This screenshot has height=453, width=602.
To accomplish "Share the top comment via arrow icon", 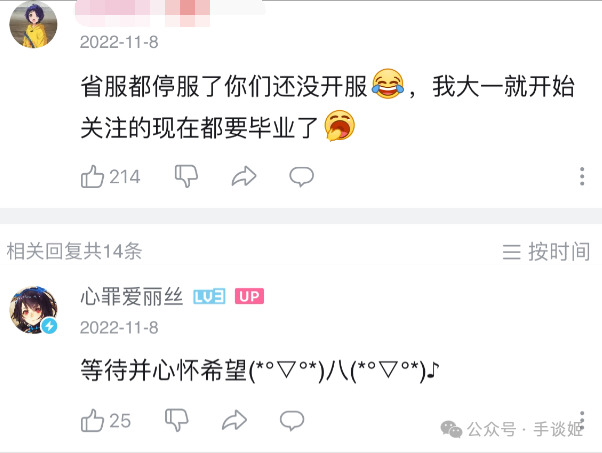I will pyautogui.click(x=244, y=176).
